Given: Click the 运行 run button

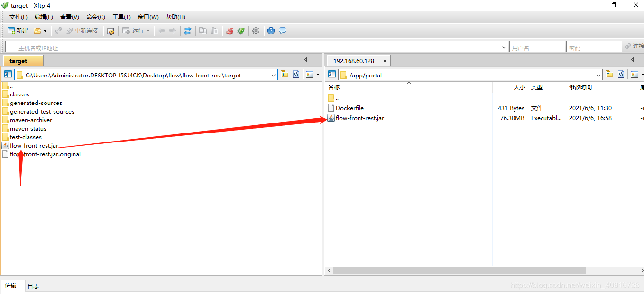Looking at the screenshot, I should tap(133, 31).
